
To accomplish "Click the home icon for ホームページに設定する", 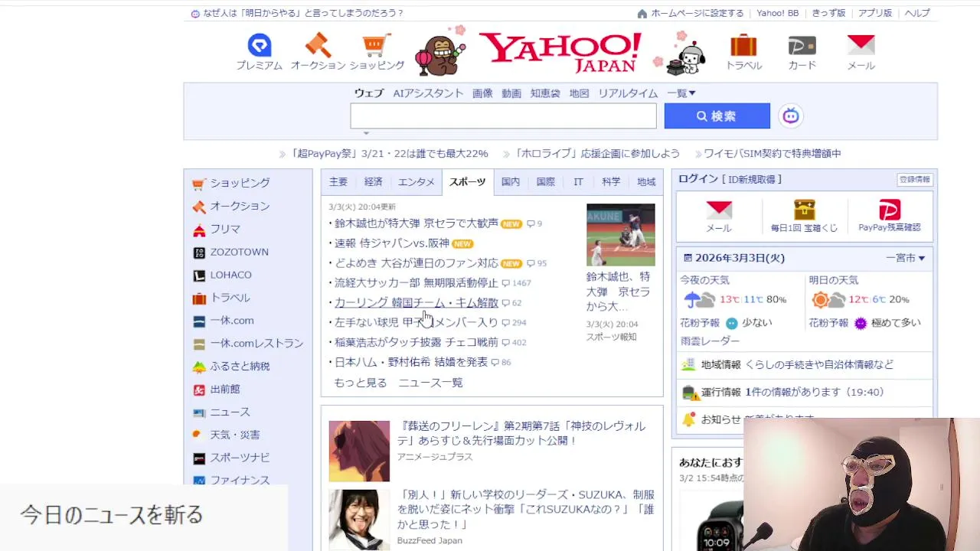I will click(642, 13).
